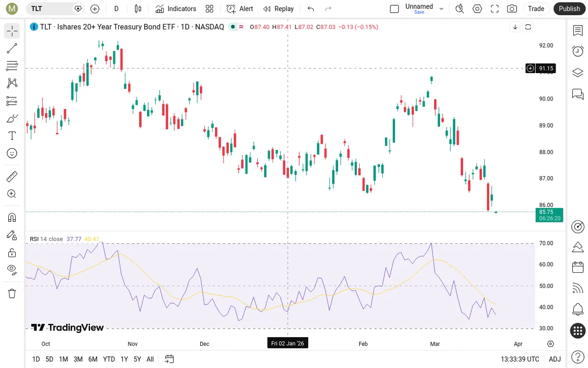This screenshot has width=588, height=368.
Task: Select the brush drawing tool
Action: click(x=12, y=118)
